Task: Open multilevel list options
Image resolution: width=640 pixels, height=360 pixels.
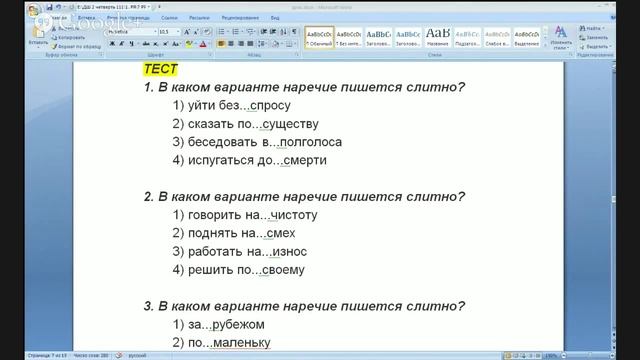Action: (250, 32)
